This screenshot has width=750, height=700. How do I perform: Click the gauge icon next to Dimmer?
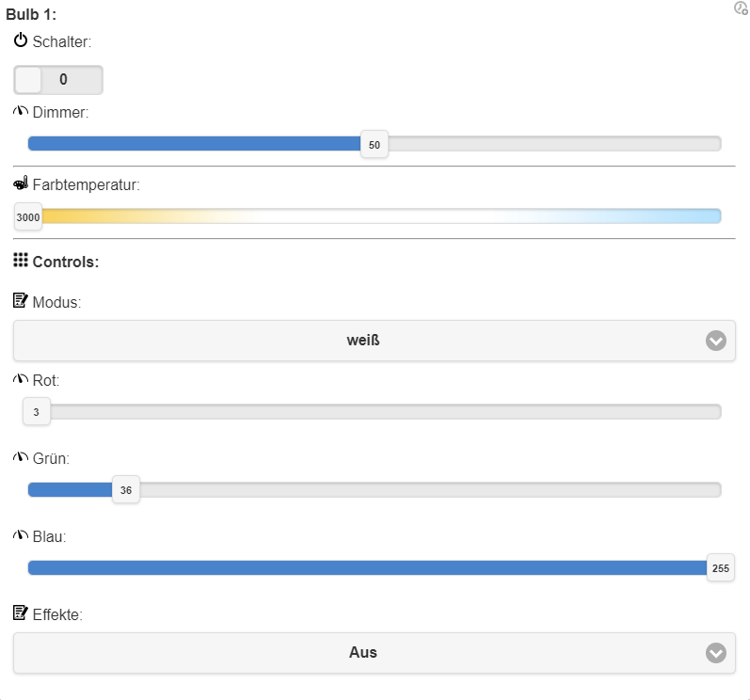click(21, 112)
